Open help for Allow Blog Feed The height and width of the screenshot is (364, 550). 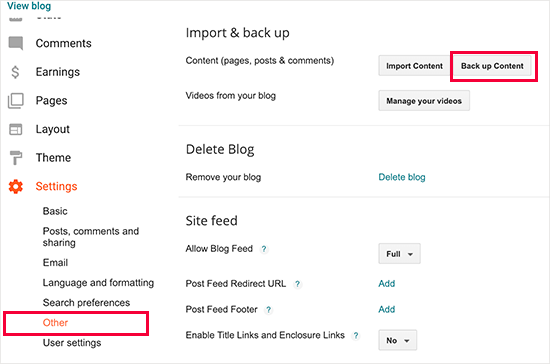click(264, 249)
